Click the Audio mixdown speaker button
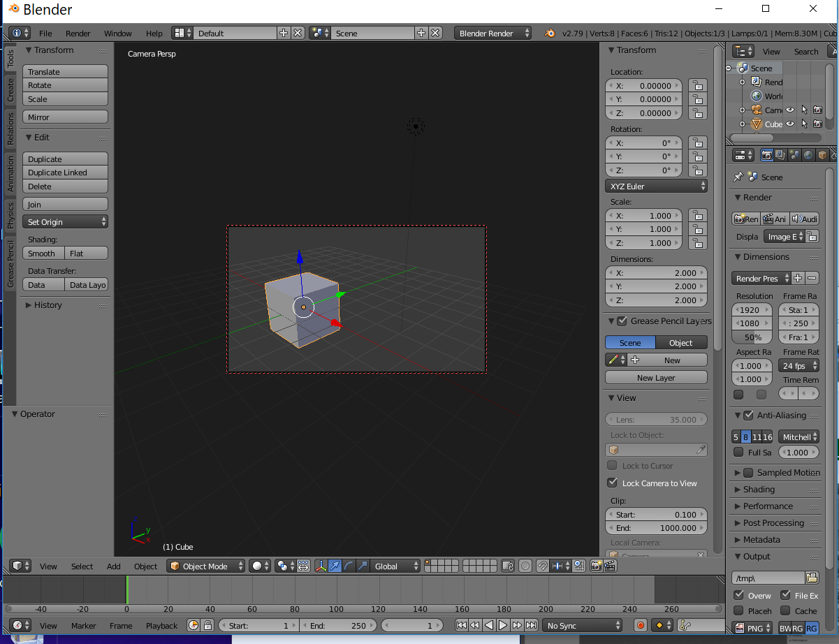The image size is (839, 644). tap(805, 219)
